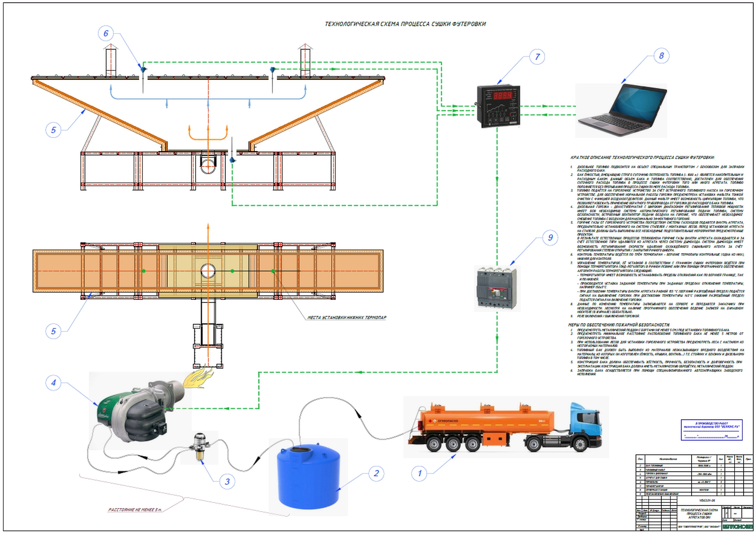Click the left exhaust chimney with arrow
This screenshot has height=533, width=756.
coord(111,60)
